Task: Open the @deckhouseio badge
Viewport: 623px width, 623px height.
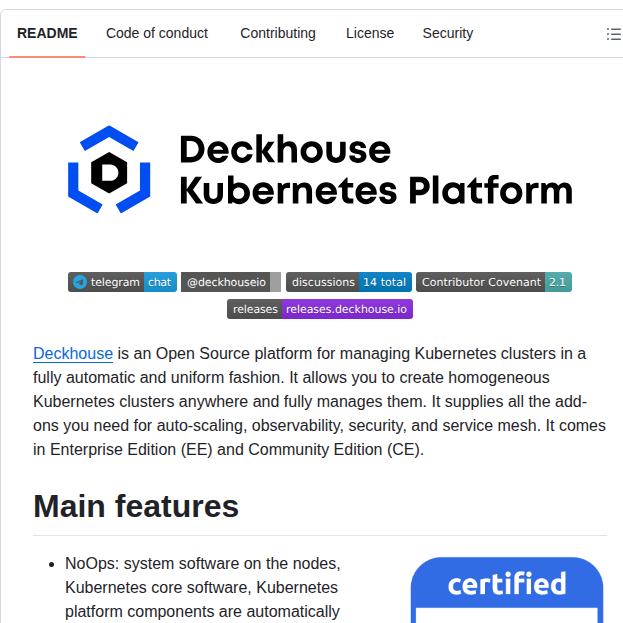Action: 231,282
